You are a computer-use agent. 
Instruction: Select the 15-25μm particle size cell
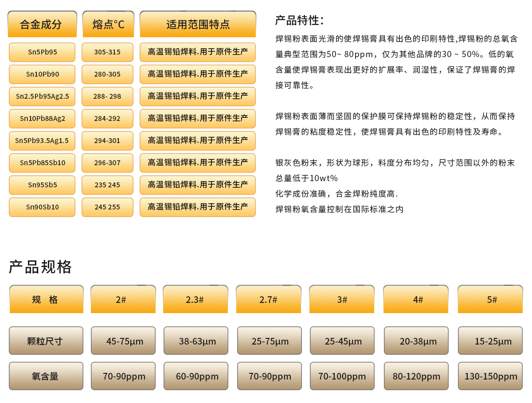tap(490, 341)
